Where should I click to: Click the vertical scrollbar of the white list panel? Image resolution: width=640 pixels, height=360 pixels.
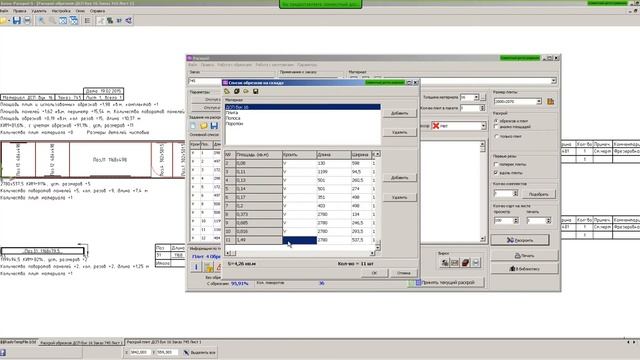coord(482,191)
